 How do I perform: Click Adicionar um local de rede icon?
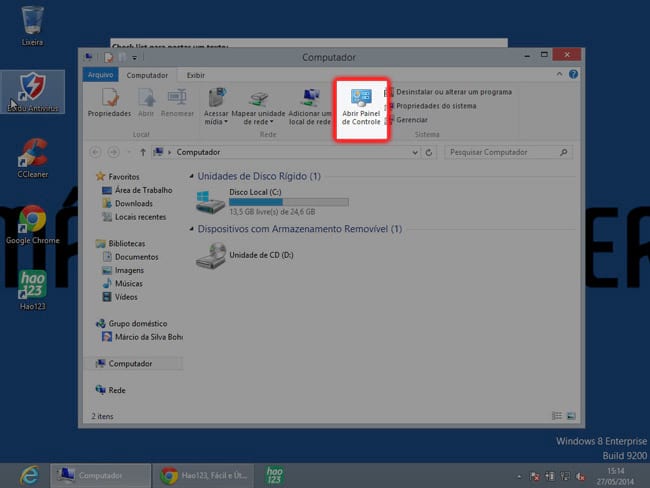tap(309, 103)
